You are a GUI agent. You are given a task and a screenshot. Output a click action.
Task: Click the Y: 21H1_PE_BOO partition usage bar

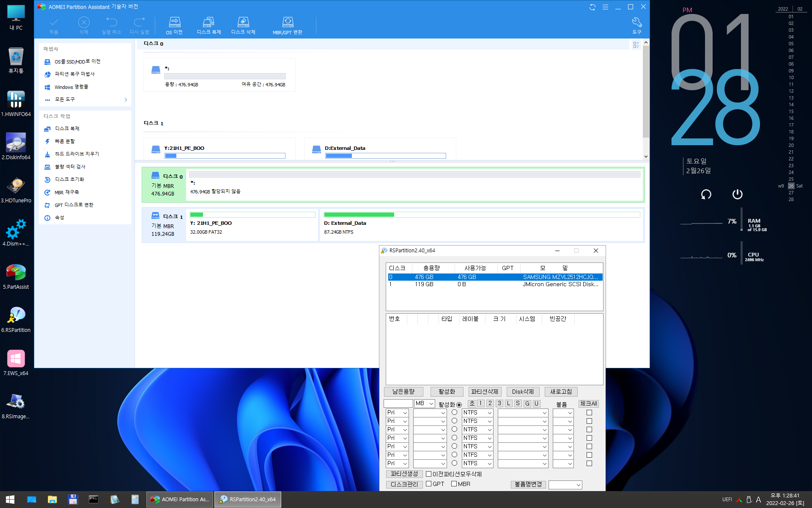(x=252, y=215)
